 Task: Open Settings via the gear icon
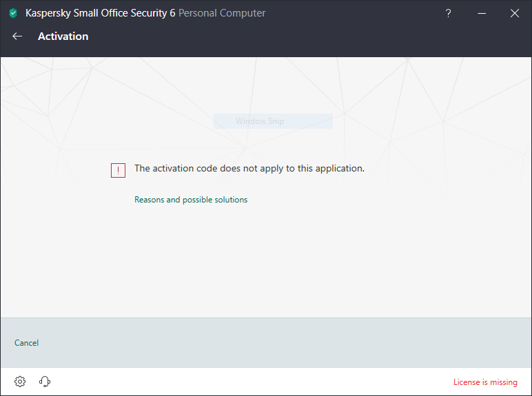tap(20, 382)
